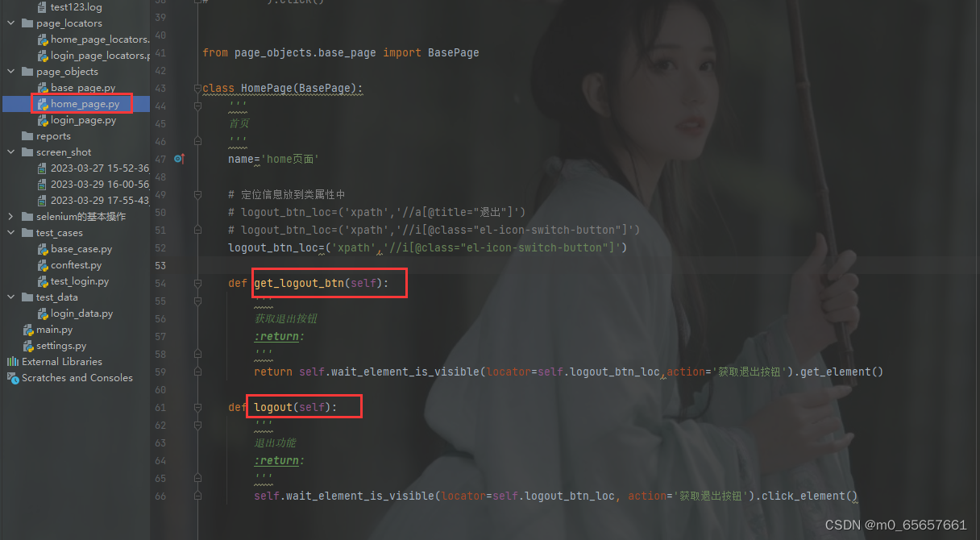Click the Scratches and Consoles icon
This screenshot has width=980, height=540.
click(13, 378)
